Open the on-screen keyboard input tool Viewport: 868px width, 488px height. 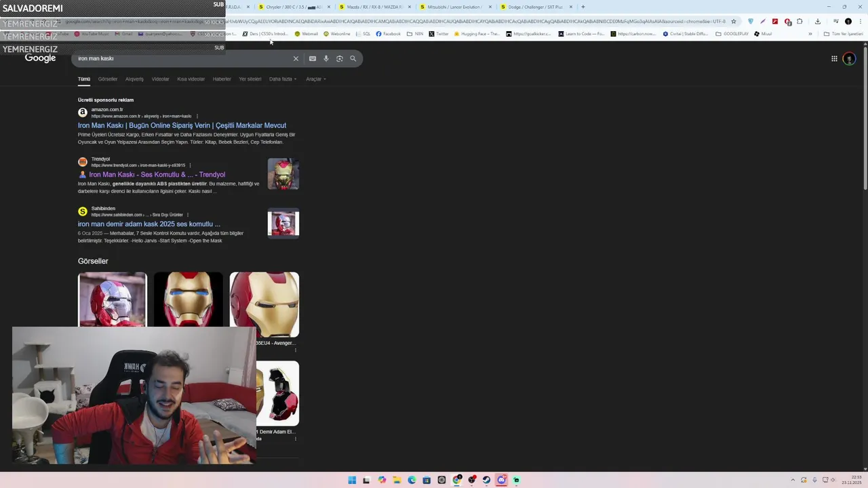coord(313,58)
